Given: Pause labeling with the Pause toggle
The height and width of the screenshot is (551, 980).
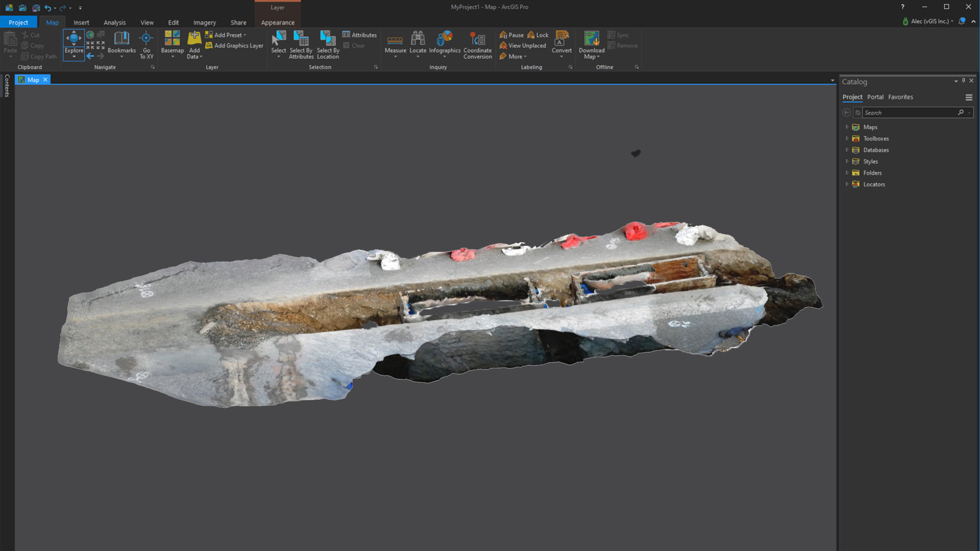Looking at the screenshot, I should click(511, 35).
